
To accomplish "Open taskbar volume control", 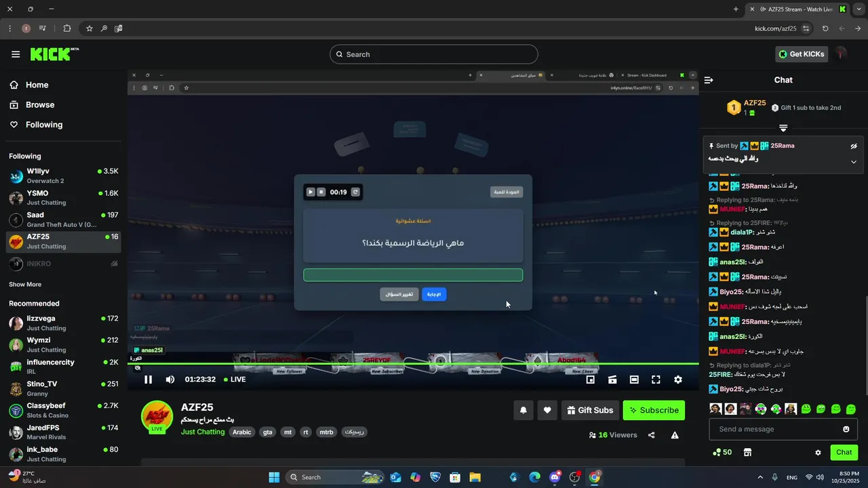I will (x=821, y=477).
